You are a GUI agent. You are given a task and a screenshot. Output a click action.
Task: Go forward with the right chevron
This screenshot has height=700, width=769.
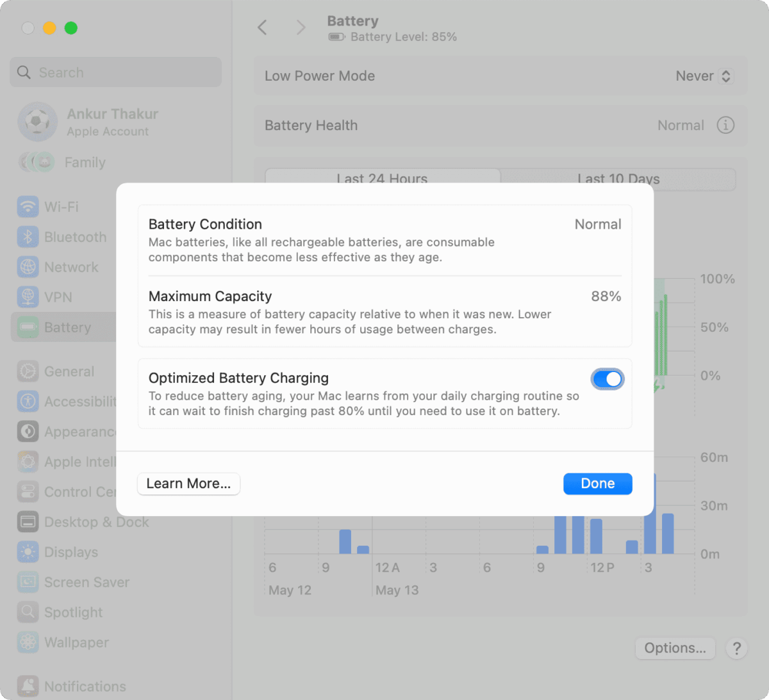[x=301, y=28]
